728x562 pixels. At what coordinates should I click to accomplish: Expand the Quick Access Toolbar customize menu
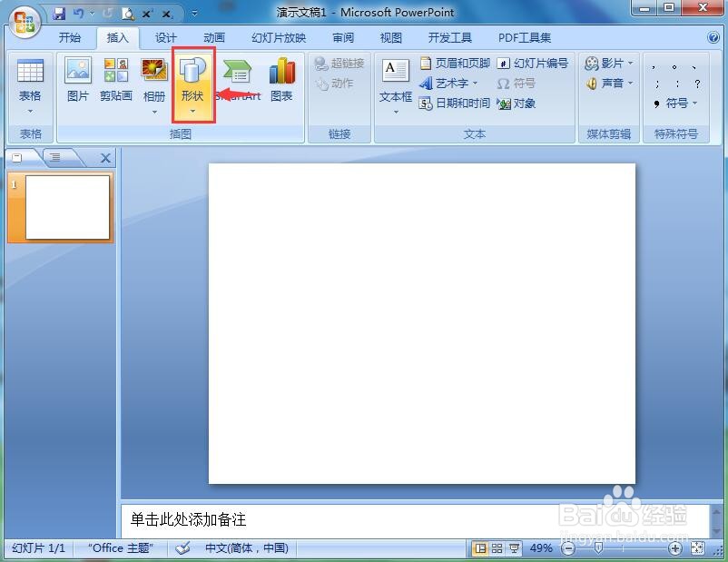(193, 12)
